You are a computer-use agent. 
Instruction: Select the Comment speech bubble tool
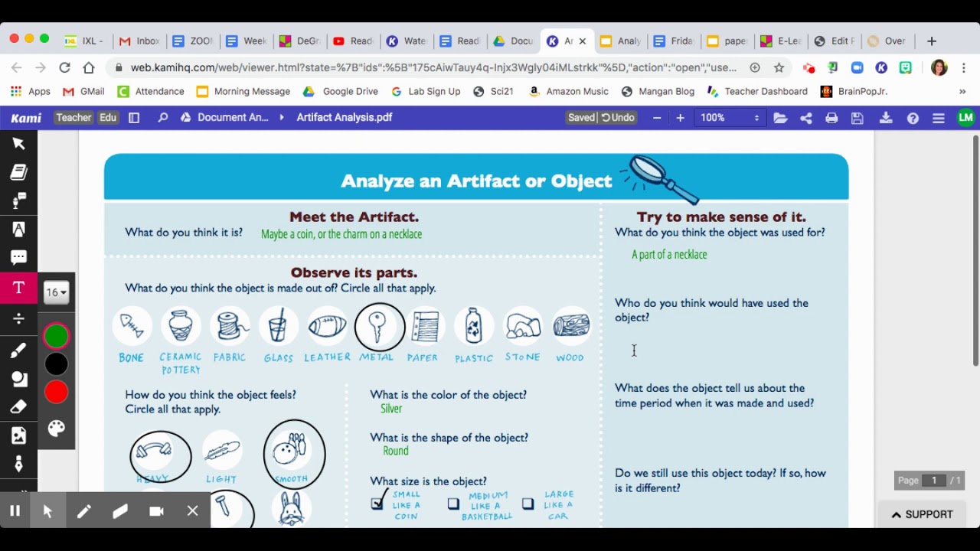(x=18, y=258)
